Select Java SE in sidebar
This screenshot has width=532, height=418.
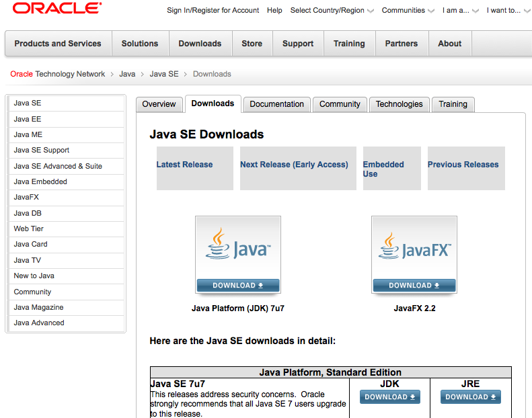(x=66, y=103)
